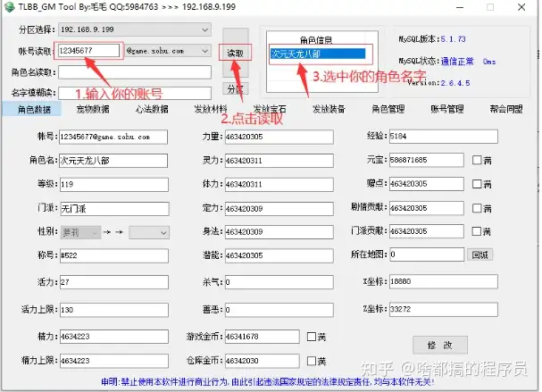Open the 分区选择 server dropdown
This screenshot has height=392, width=542.
135,29
